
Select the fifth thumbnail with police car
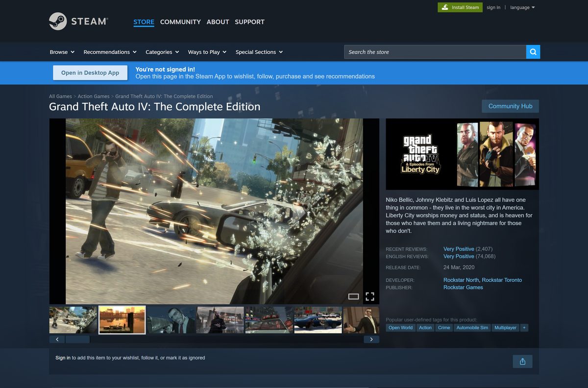[269, 320]
